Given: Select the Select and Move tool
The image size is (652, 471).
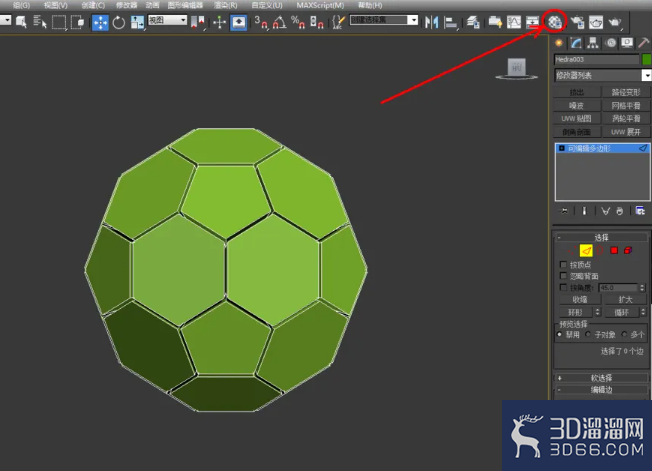Looking at the screenshot, I should click(x=100, y=22).
